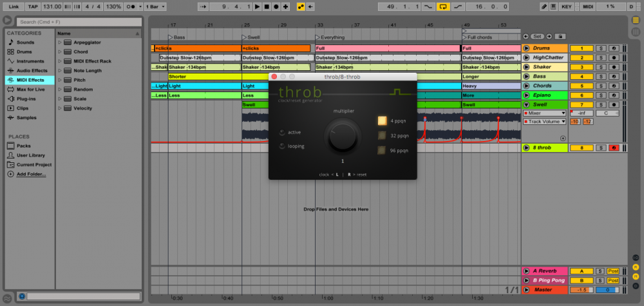Screen dimensions: 644x306
Task: Select the Drums category
Action: coord(24,52)
